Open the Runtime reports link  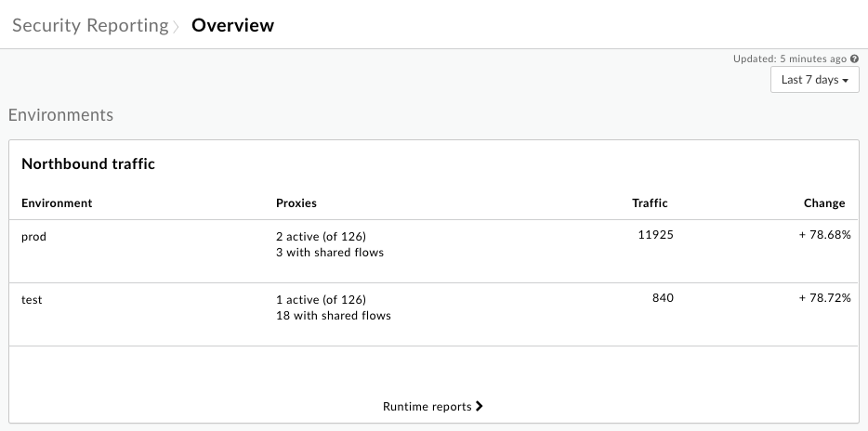click(x=427, y=406)
